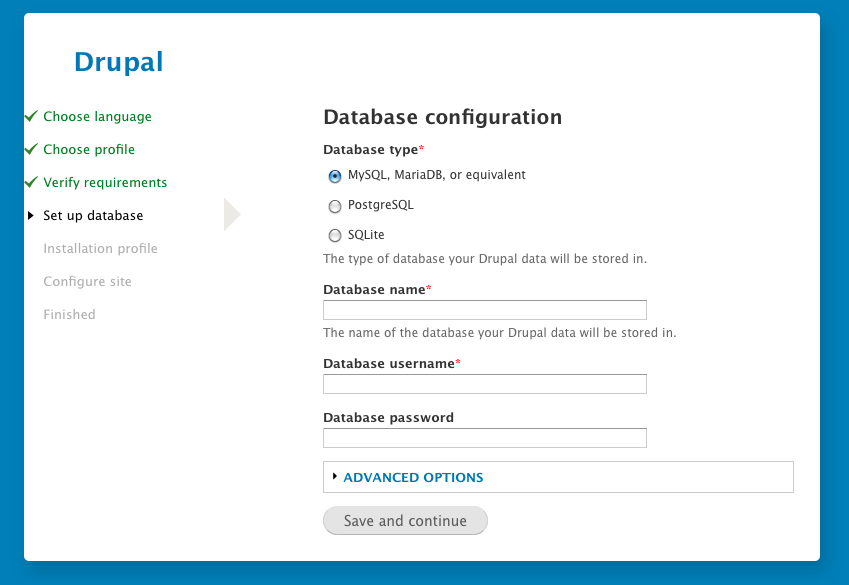Select the SQLite radio option
The height and width of the screenshot is (585, 849).
tap(335, 236)
